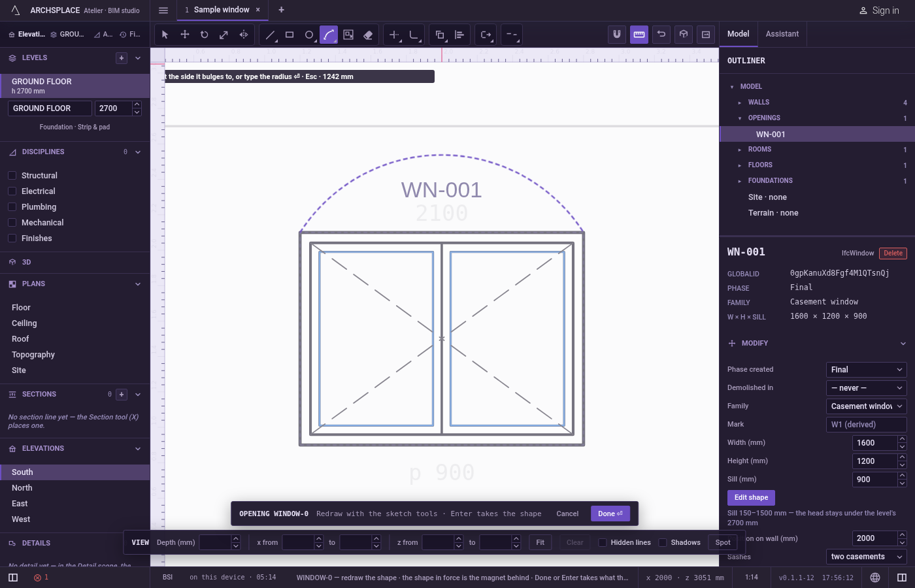The image size is (915, 588).
Task: Switch to the Assistant tab
Action: coord(782,34)
